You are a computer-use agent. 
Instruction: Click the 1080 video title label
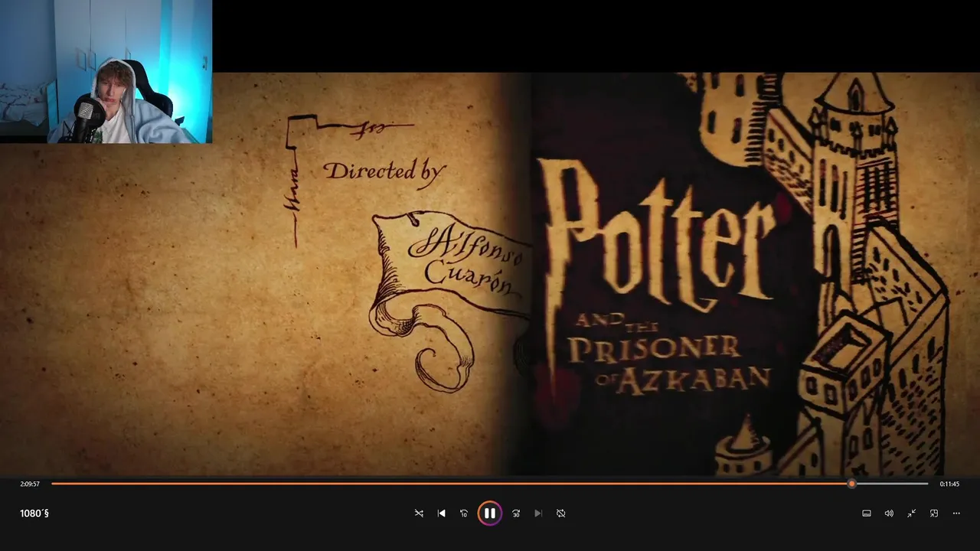34,514
